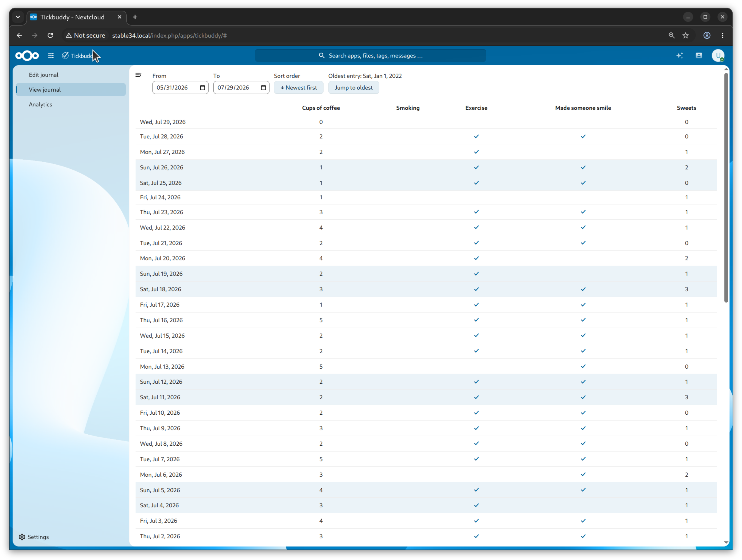742x560 pixels.
Task: Click the Smoking column header
Action: click(408, 108)
